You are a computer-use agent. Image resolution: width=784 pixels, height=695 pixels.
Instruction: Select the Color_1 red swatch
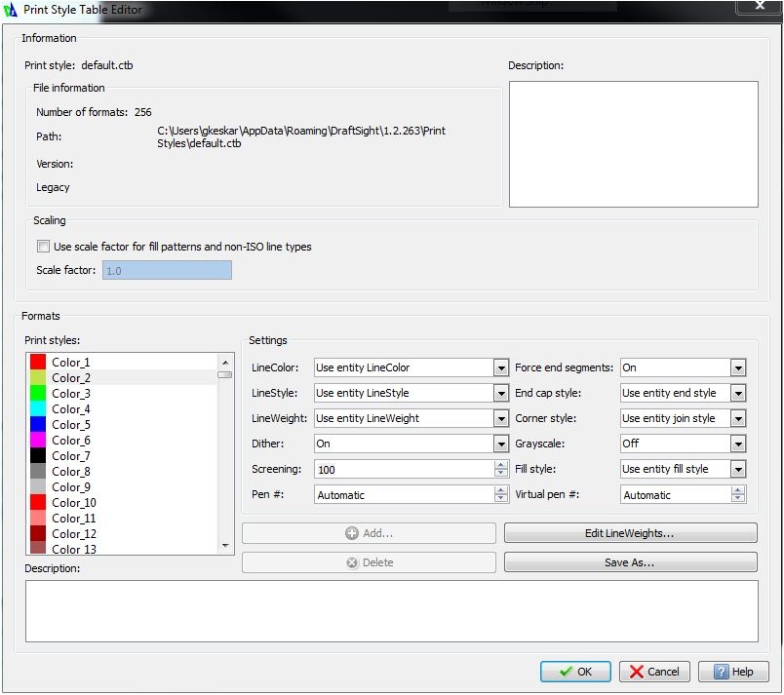point(38,362)
